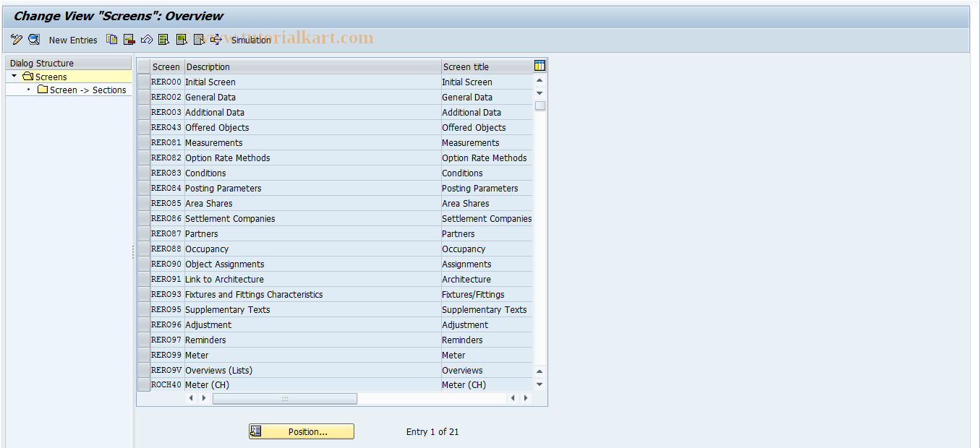Click the Dialog Structure panel header
Screen dimensions: 980x448
[x=69, y=63]
